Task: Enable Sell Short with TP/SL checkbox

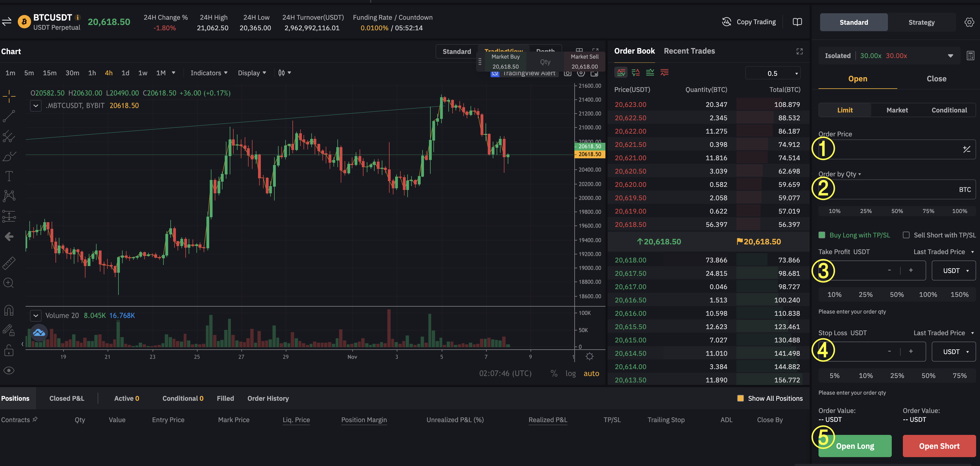Action: 906,235
